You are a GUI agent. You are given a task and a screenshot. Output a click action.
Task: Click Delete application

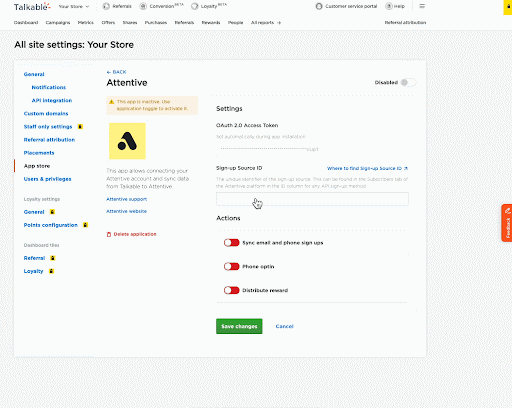tap(131, 234)
